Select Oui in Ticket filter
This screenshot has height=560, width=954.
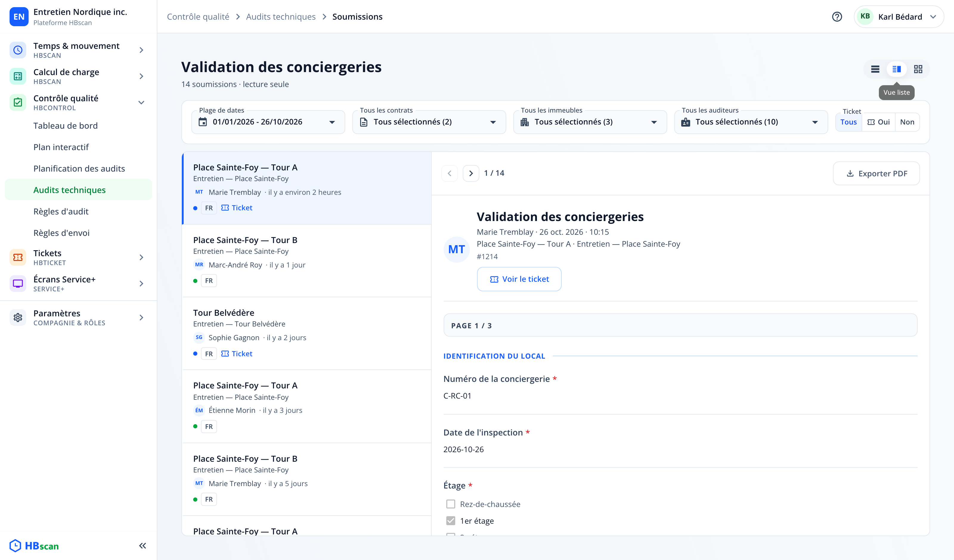click(878, 122)
